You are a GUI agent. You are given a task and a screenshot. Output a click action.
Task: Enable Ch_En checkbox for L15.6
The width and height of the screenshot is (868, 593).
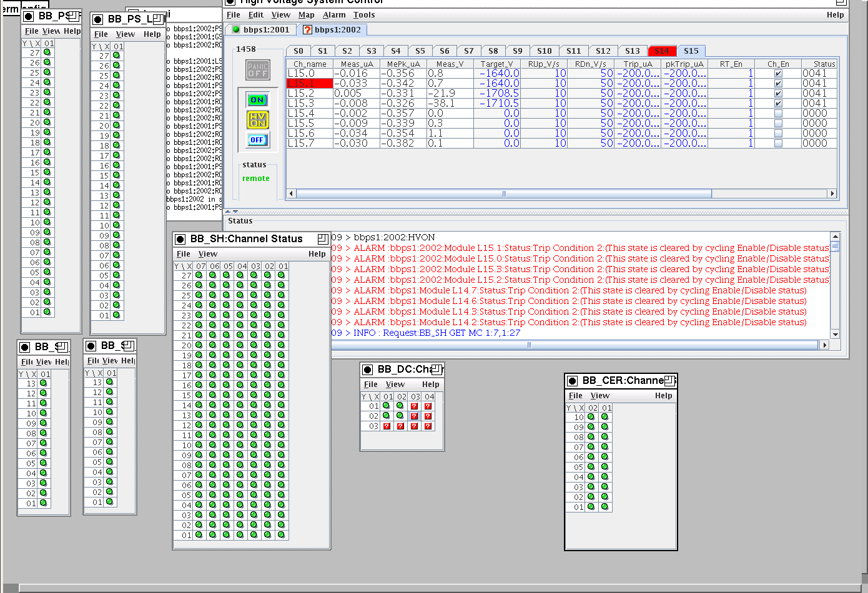778,134
